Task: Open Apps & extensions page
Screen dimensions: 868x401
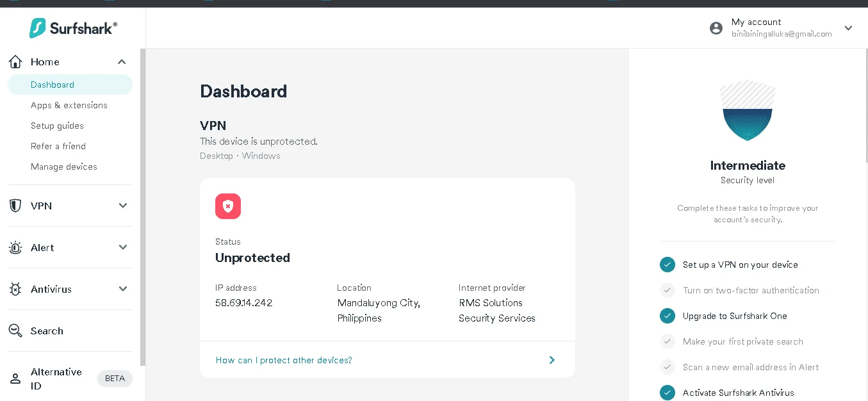Action: pos(69,105)
